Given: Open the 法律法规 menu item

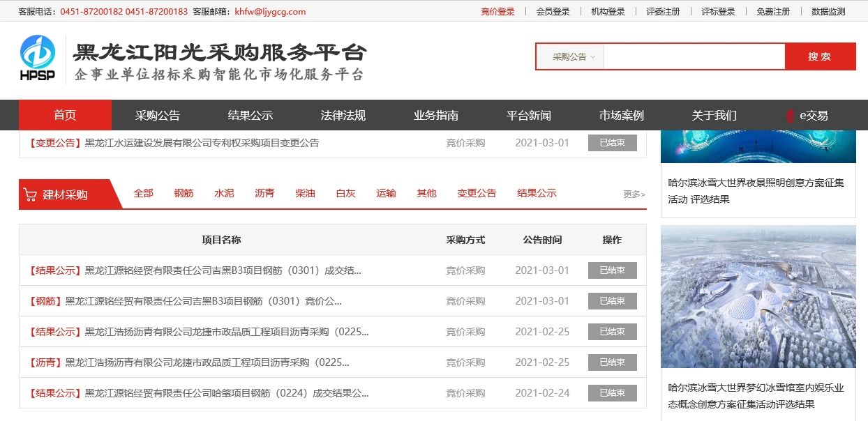Looking at the screenshot, I should tap(343, 115).
